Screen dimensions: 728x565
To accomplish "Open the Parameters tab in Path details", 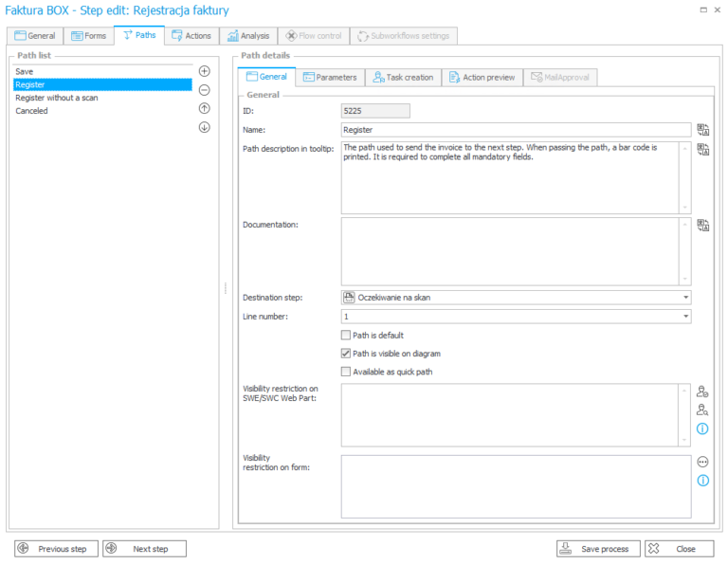I will (x=330, y=77).
